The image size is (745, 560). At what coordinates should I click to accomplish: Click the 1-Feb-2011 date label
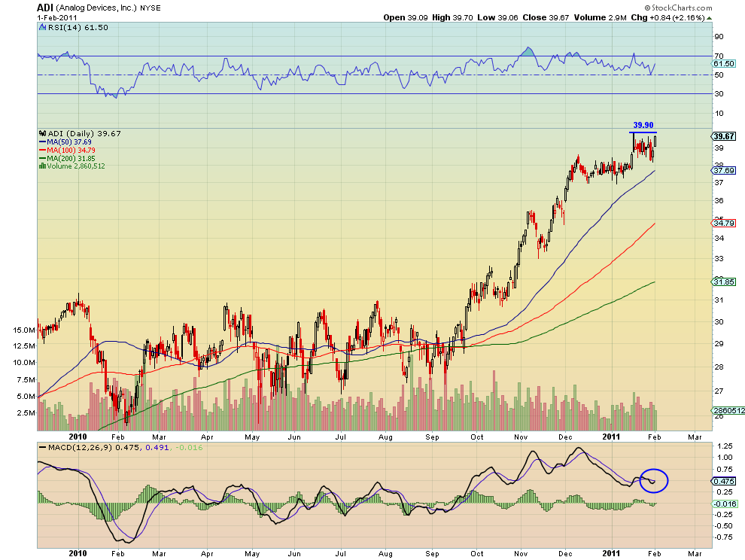57,18
